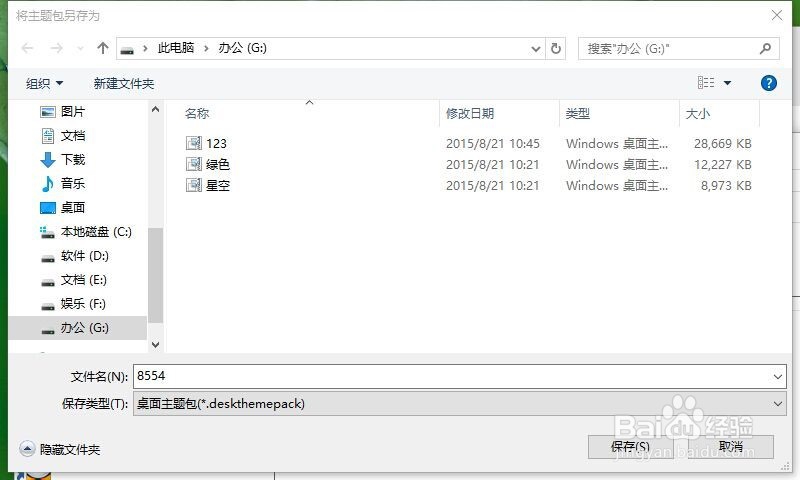Open the 保存类型 combo box
Screen dimensions: 800x480
click(x=460, y=404)
